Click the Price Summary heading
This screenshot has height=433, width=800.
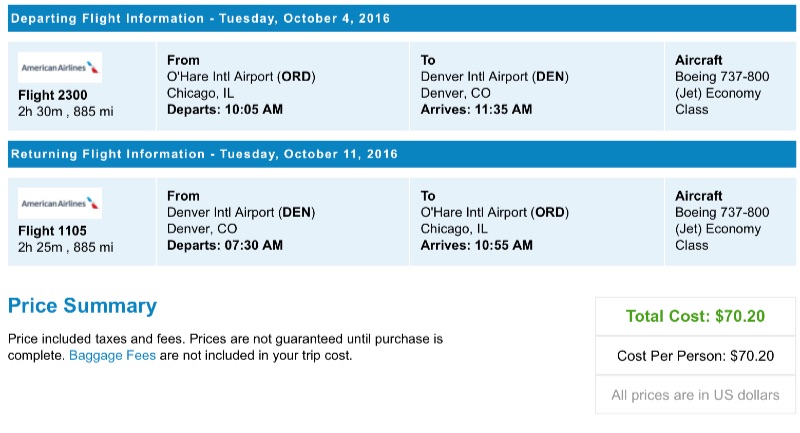82,306
